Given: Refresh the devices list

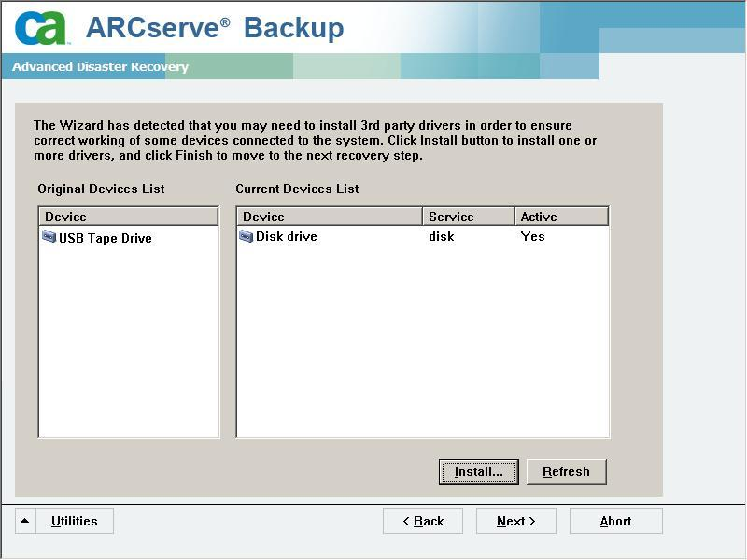Looking at the screenshot, I should coord(567,472).
